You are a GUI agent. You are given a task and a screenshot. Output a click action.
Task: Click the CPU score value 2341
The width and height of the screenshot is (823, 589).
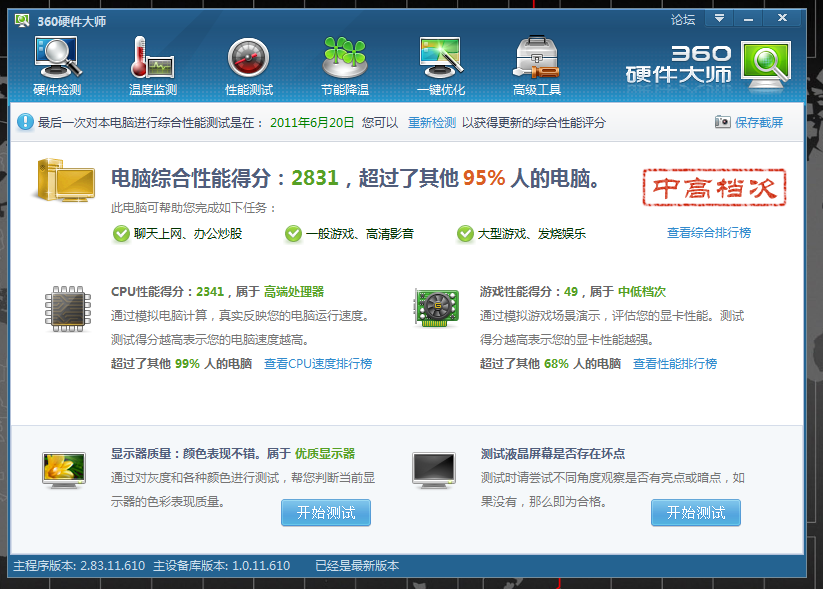point(210,292)
